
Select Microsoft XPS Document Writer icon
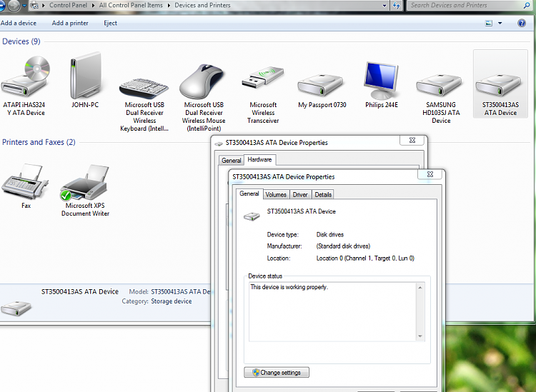tap(84, 182)
